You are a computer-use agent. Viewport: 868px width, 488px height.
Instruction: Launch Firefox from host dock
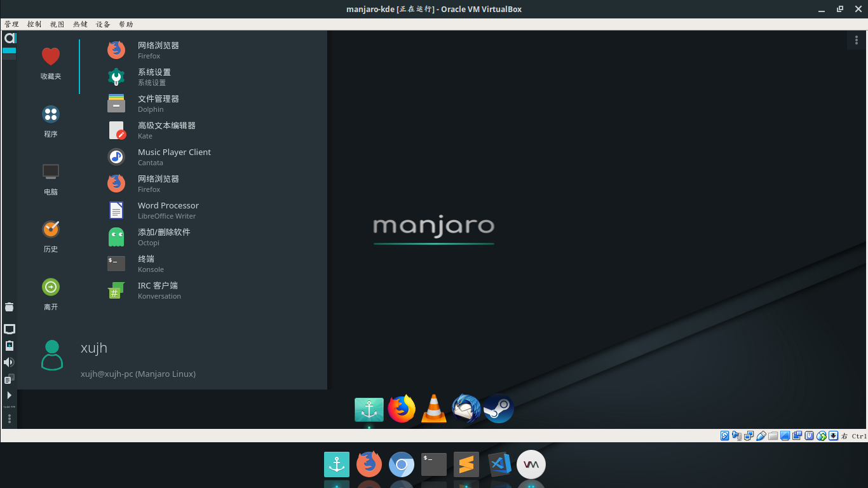tap(369, 464)
